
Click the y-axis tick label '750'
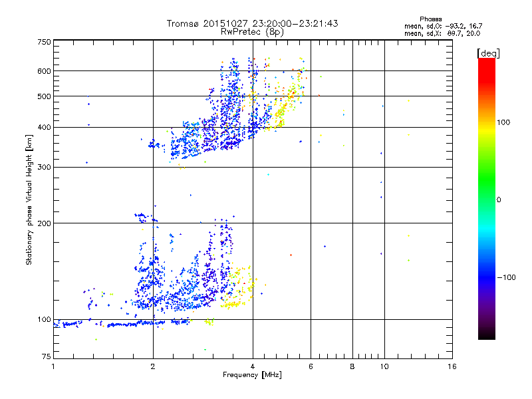(44, 42)
